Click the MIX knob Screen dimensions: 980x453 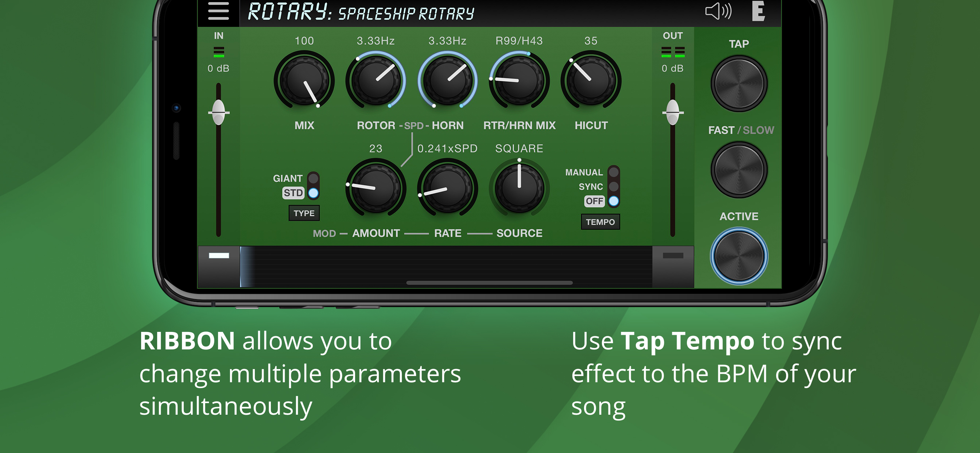[x=304, y=81]
